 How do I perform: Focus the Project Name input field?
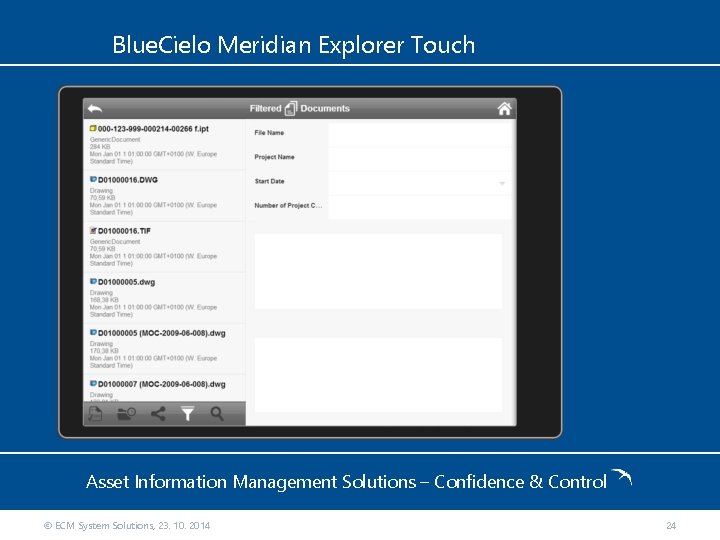420,159
